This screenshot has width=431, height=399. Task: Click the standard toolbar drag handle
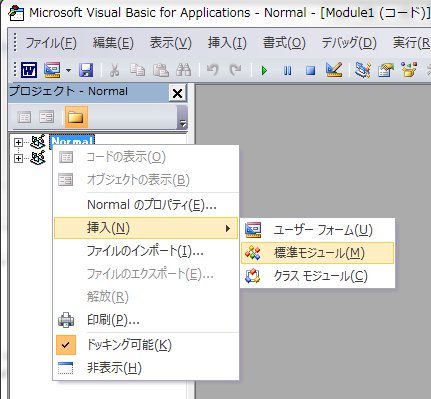[x=15, y=70]
